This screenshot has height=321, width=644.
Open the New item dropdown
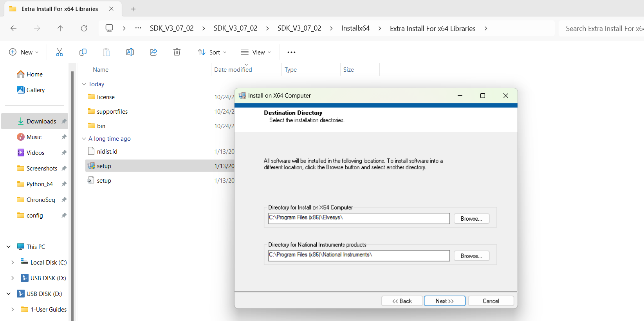point(24,52)
